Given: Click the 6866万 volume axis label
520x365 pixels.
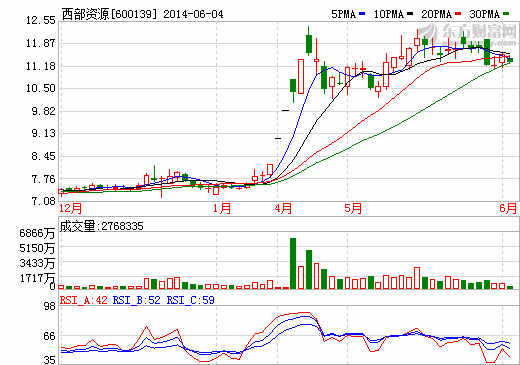Looking at the screenshot, I should pyautogui.click(x=37, y=233).
